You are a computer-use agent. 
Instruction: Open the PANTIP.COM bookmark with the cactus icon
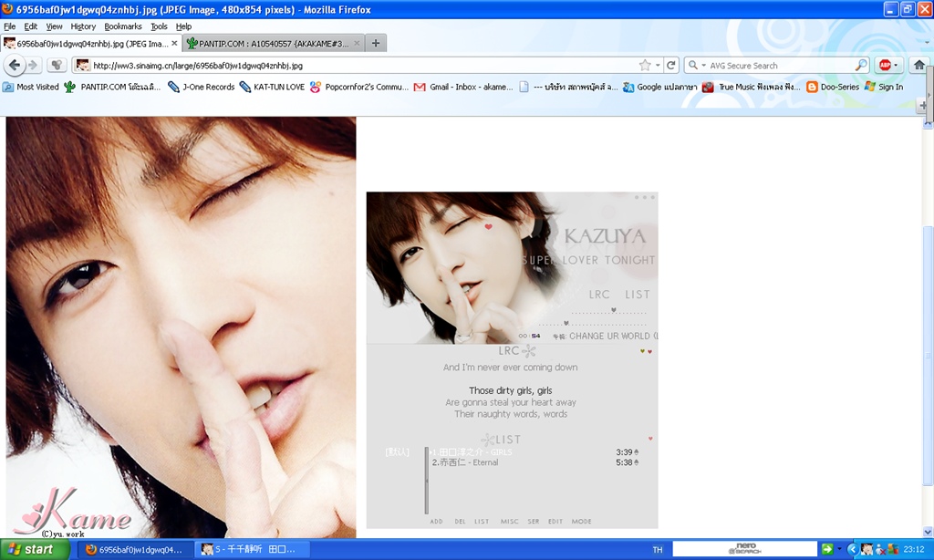[112, 87]
